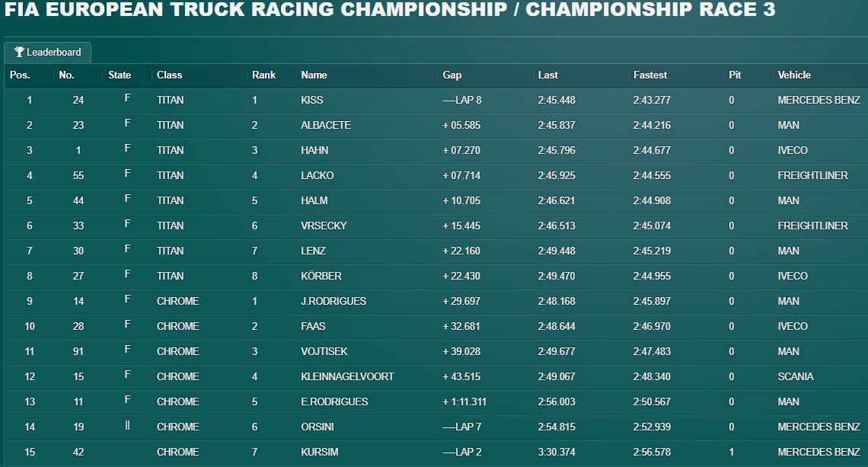Select KISS fastest lap time 2:43.277
868x467 pixels.
652,101
